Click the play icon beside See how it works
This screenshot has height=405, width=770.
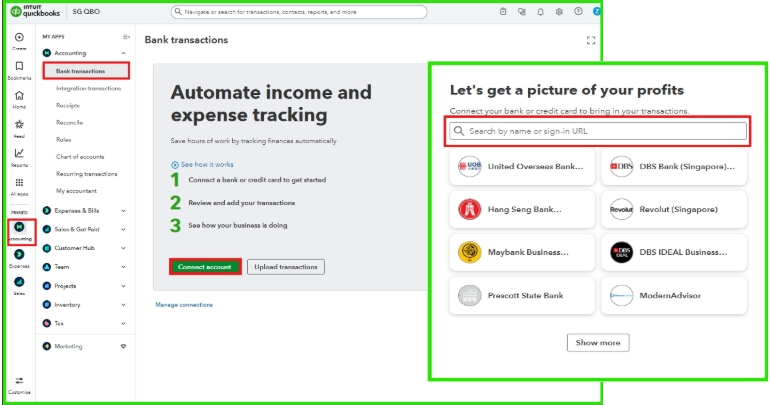[x=174, y=165]
